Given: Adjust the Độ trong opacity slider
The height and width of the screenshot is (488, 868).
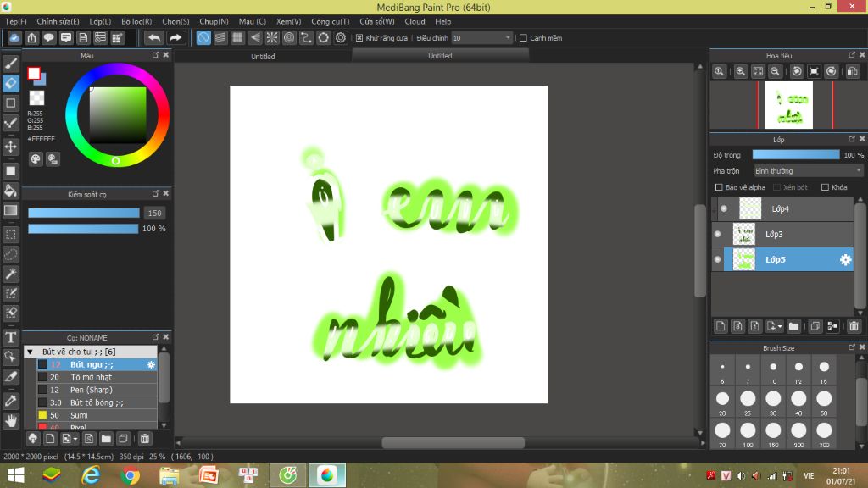Looking at the screenshot, I should [x=795, y=155].
